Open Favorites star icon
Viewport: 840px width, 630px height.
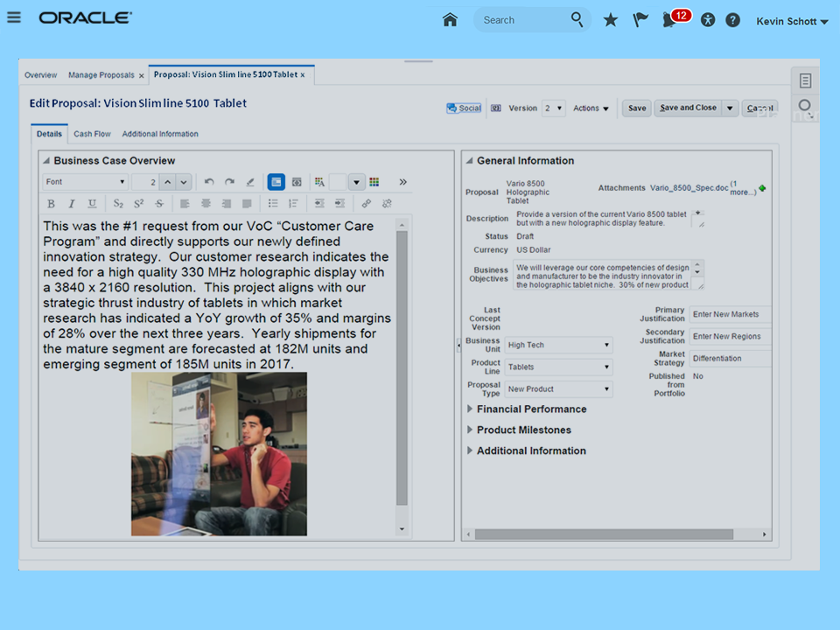(x=610, y=20)
